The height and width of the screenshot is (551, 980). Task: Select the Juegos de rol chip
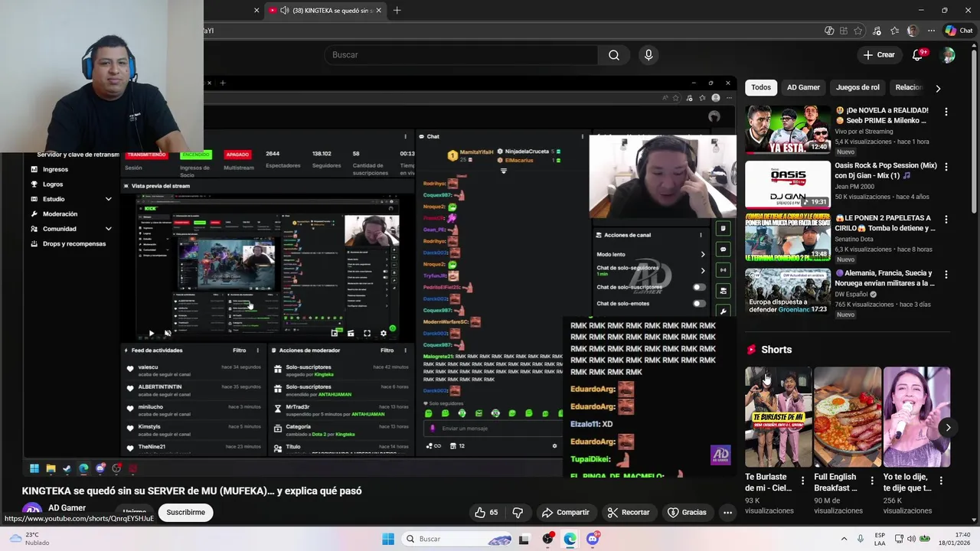tap(857, 87)
